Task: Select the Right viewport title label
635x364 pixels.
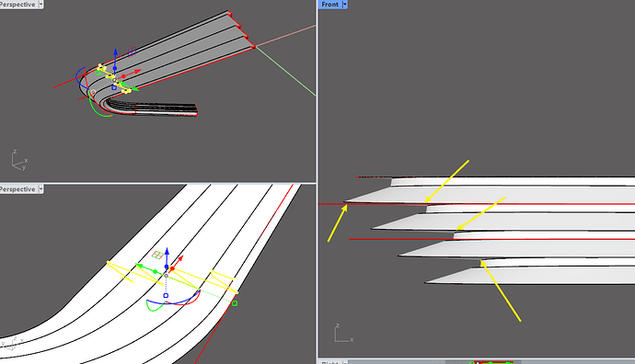Action: (329, 362)
